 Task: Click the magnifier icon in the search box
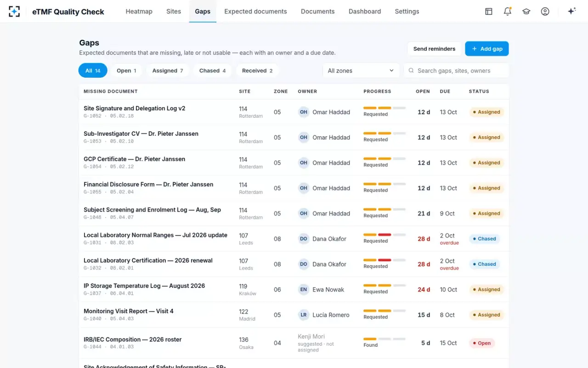pos(411,71)
